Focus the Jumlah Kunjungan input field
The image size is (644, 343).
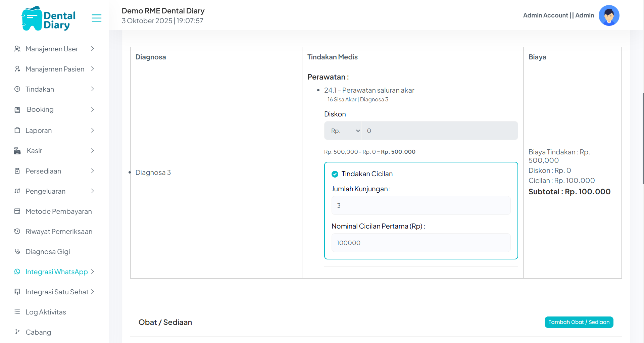pos(421,205)
